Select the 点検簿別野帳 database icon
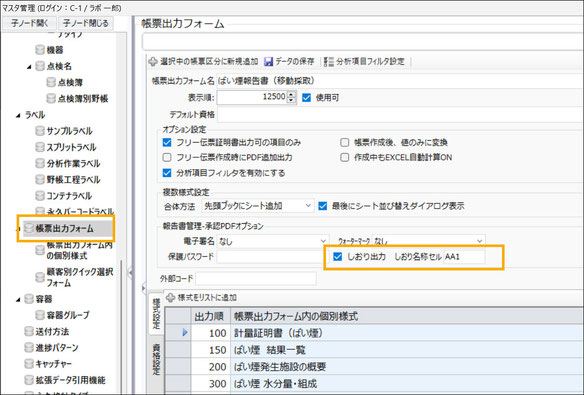The height and width of the screenshot is (395, 584). (x=51, y=98)
